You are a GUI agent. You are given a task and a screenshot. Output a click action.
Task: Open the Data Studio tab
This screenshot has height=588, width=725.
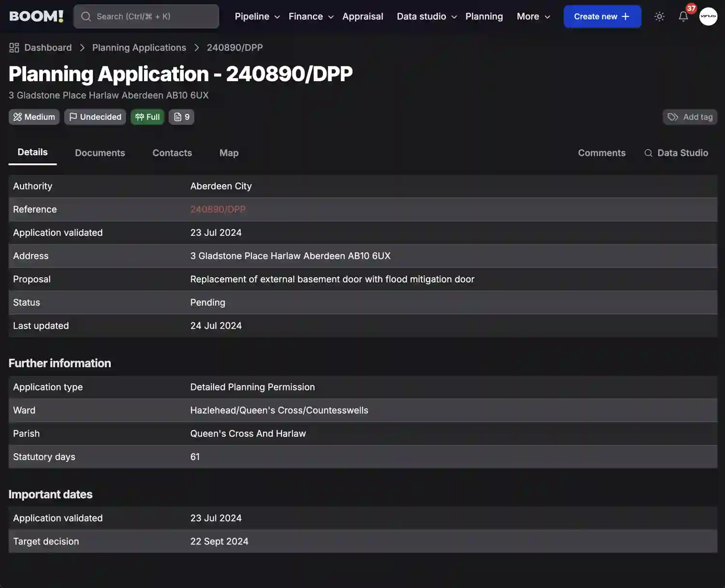676,153
